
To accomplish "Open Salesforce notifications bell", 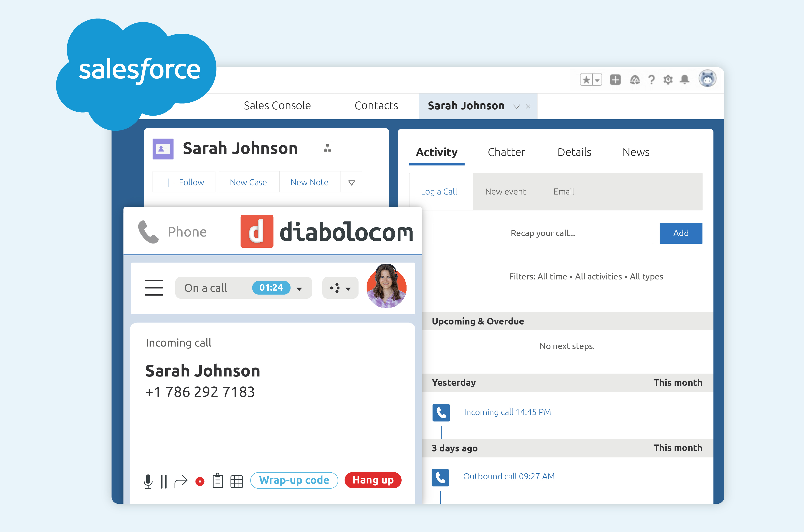I will pos(684,79).
